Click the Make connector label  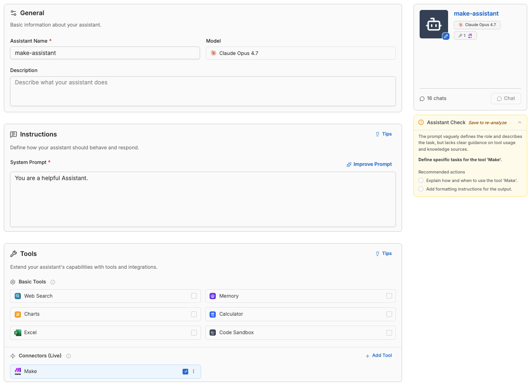[30, 371]
